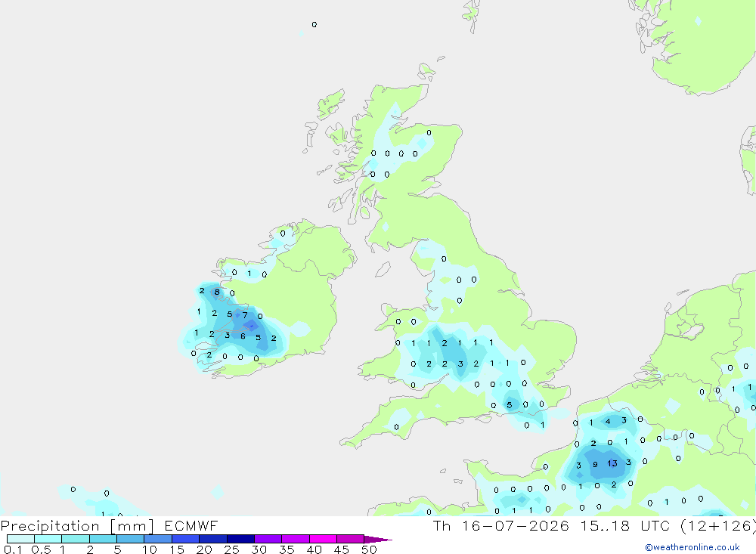Pick the 45–50 mm legend color swatch
This screenshot has height=554, width=756.
pyautogui.click(x=350, y=539)
